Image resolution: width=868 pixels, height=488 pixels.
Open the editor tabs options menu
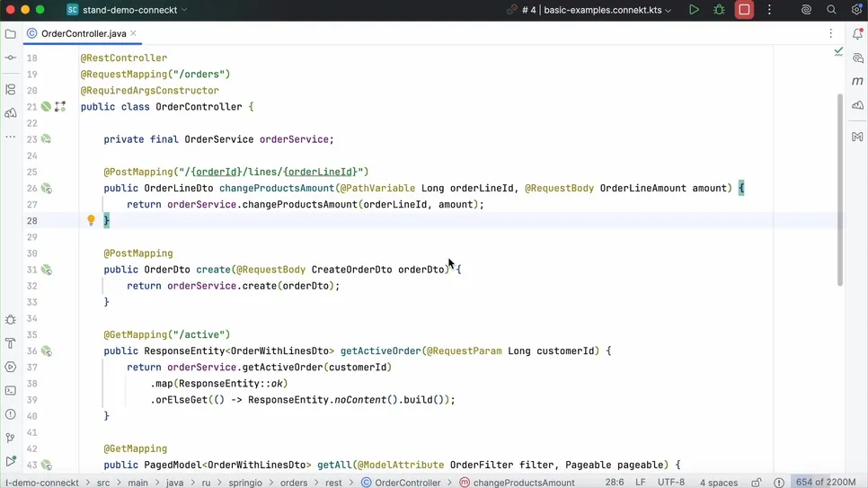(831, 34)
